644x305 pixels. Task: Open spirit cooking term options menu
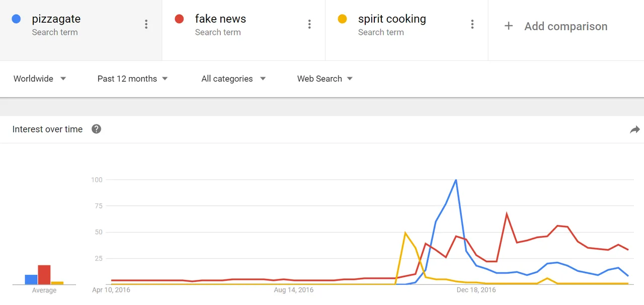472,24
